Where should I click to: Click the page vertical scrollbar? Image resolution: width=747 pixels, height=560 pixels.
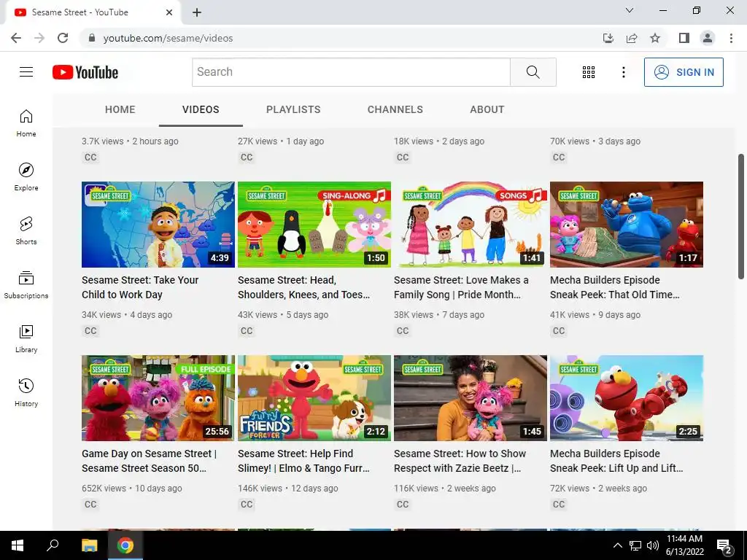click(741, 217)
